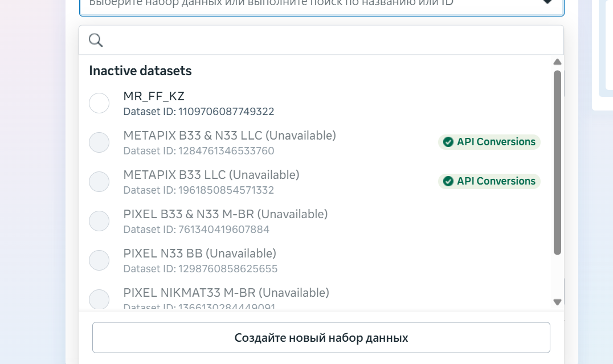This screenshot has width=613, height=364.
Task: Click the 'Создайте новый набор данных' button
Action: (321, 338)
